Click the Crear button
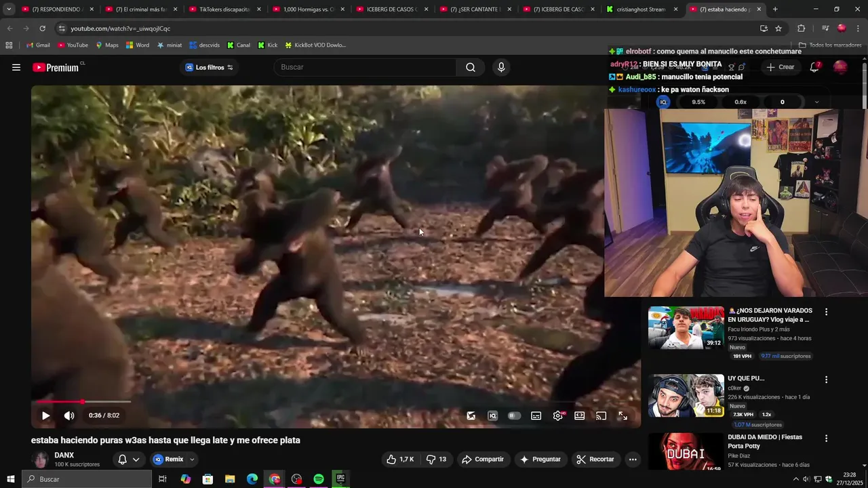 tap(780, 67)
